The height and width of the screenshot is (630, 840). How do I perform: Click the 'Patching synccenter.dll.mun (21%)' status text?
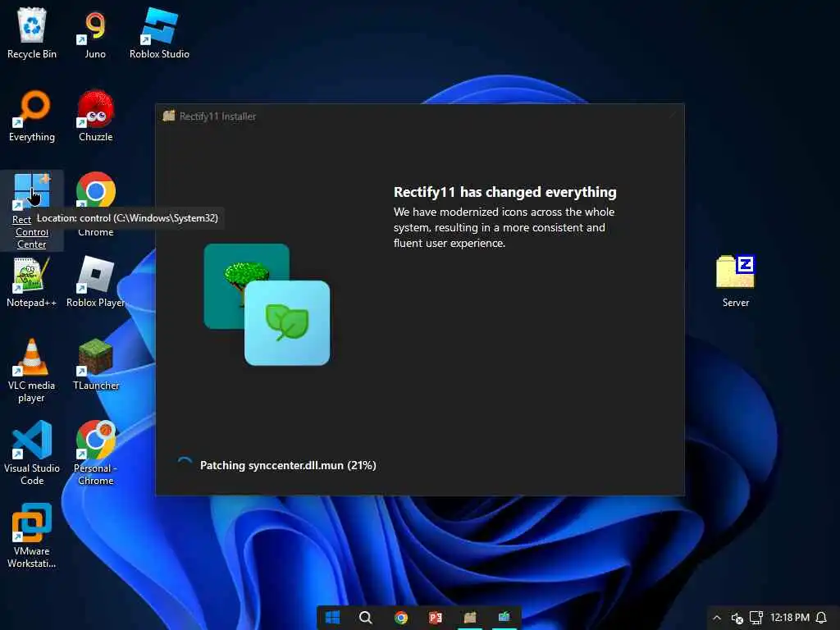tap(288, 466)
